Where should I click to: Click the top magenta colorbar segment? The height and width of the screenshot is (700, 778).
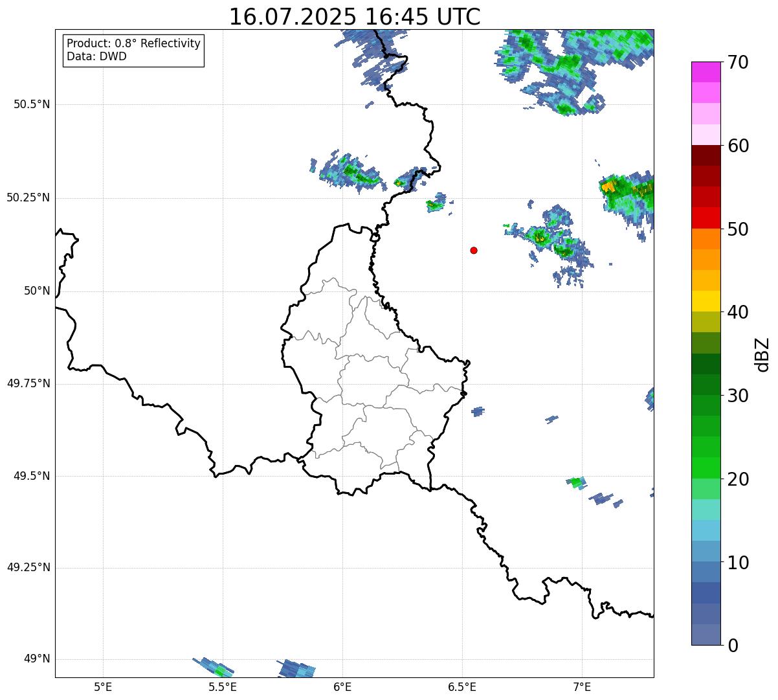[706, 72]
